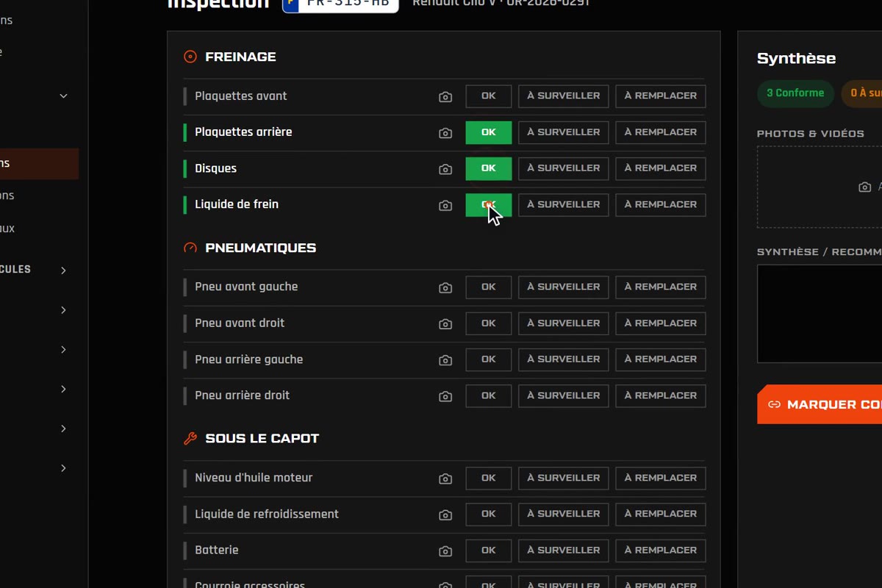882x588 pixels.
Task: Click the vehicle license plate badge
Action: tap(340, 4)
